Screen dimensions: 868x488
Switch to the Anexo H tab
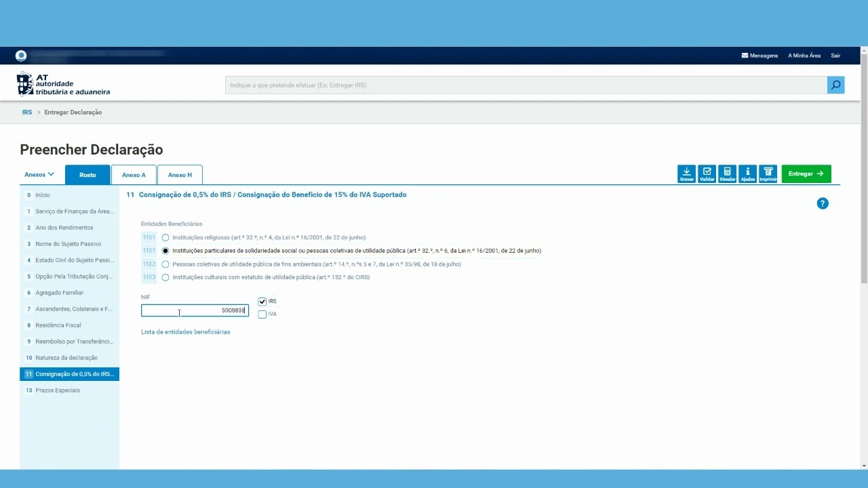[180, 175]
